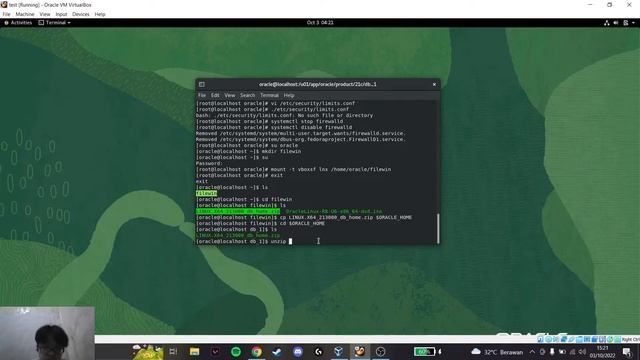Viewport: 640px width, 360px height.
Task: Click the terminal prompt after unzip
Action: point(290,241)
